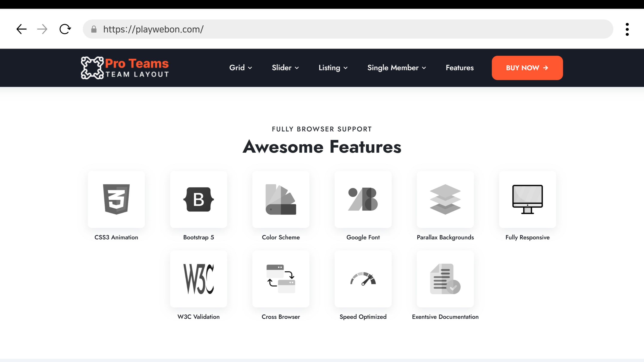The image size is (644, 362).
Task: Click the browser back arrow
Action: tap(21, 29)
